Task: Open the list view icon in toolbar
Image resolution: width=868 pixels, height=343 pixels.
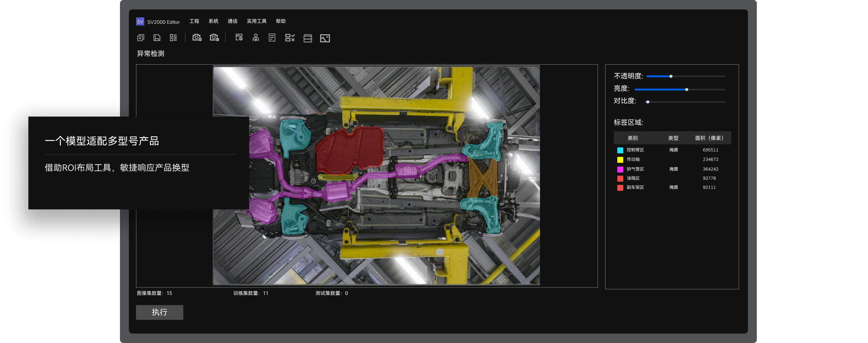Action: [x=173, y=38]
